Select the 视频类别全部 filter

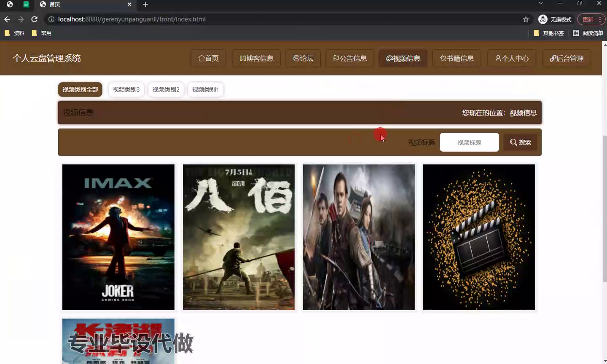pos(80,89)
